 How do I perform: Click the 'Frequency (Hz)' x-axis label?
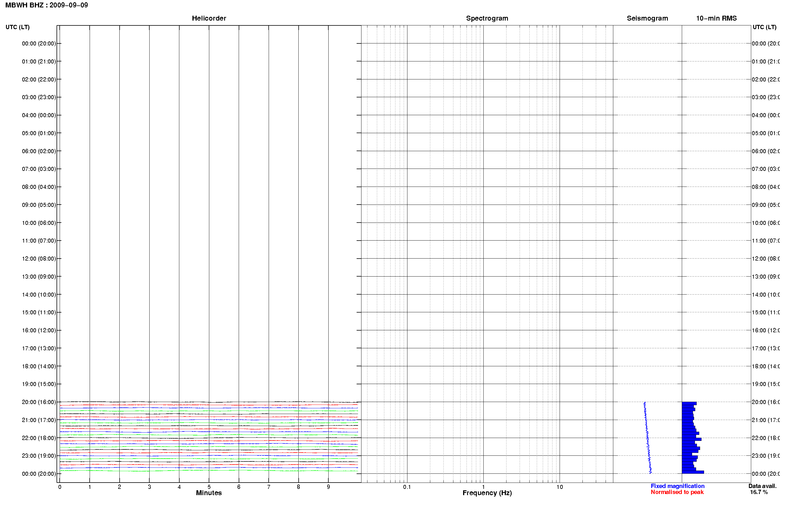click(487, 493)
